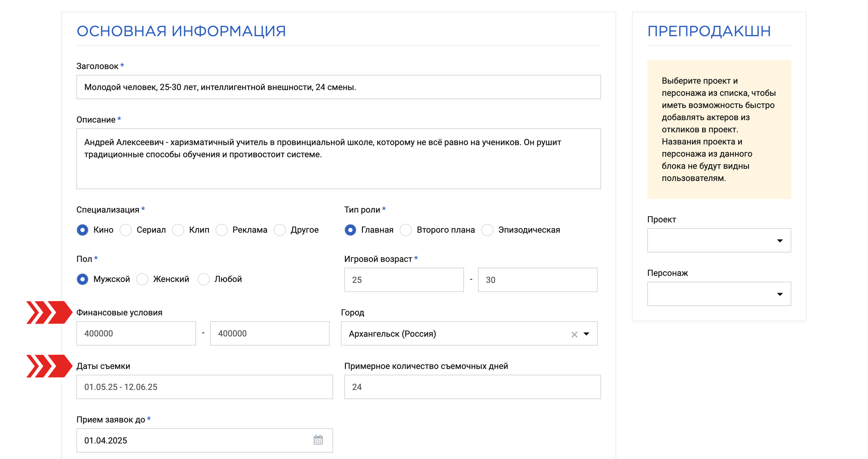Expand the Город dropdown arrow
This screenshot has height=459, width=868.
pyautogui.click(x=586, y=334)
